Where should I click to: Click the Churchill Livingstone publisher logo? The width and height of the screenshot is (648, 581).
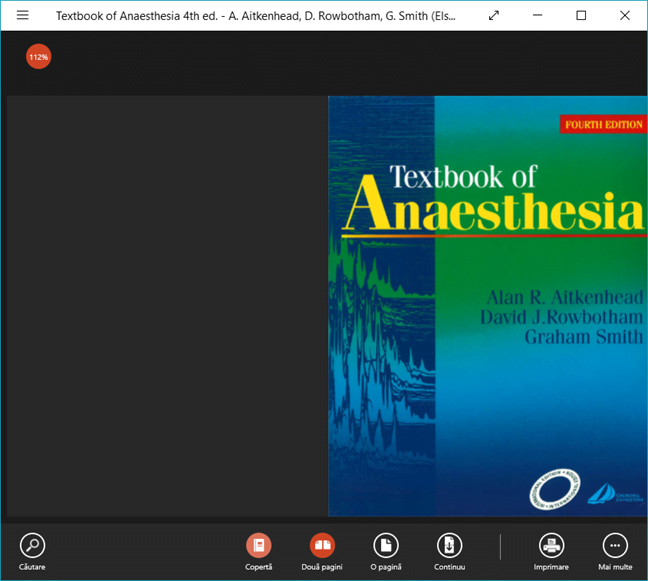pos(615,494)
